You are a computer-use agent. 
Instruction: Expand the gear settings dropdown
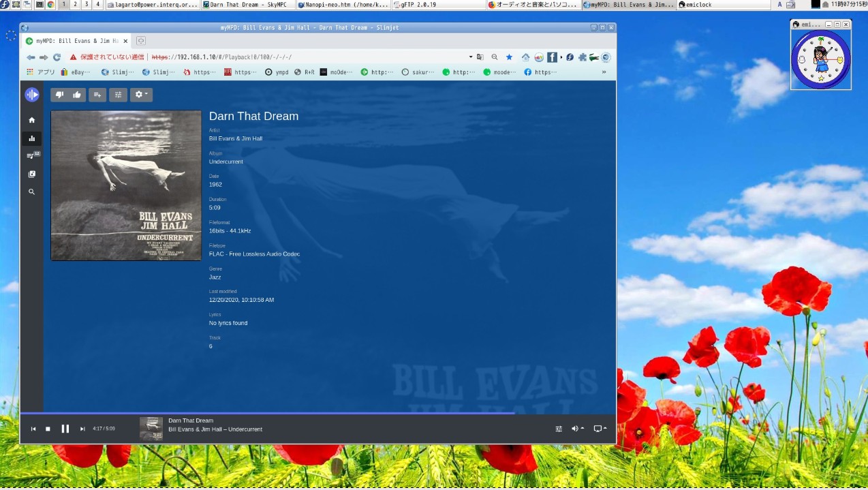coord(141,95)
